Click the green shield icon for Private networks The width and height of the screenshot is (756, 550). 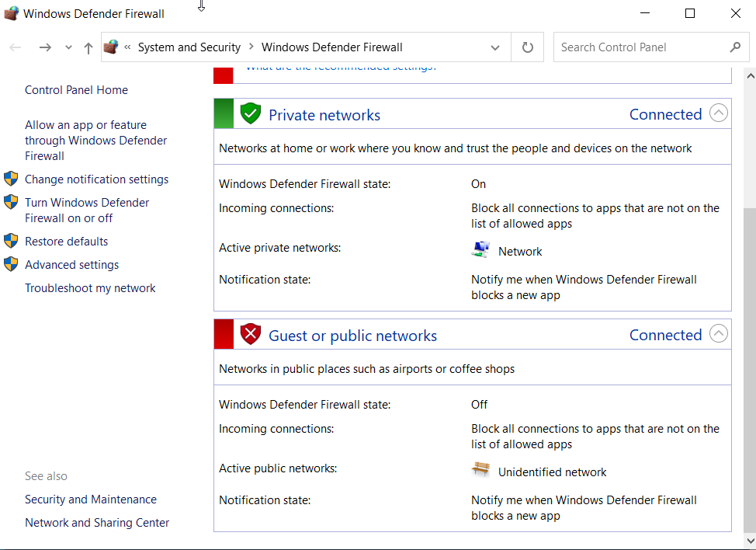[x=250, y=113]
